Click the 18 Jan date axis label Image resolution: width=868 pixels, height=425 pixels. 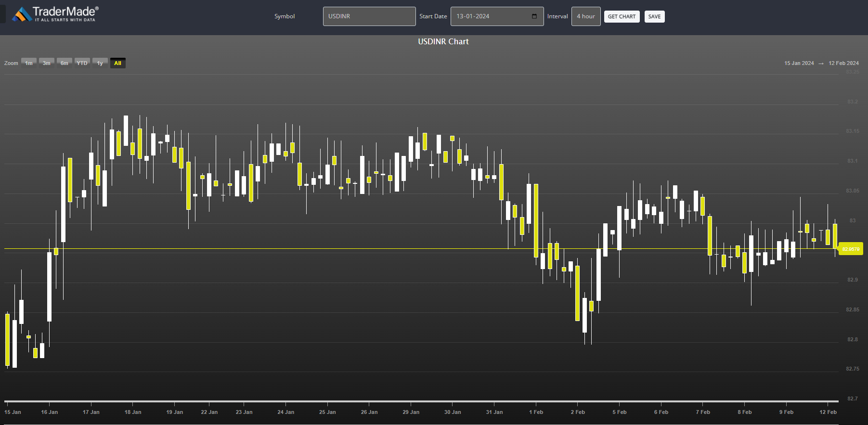click(133, 412)
